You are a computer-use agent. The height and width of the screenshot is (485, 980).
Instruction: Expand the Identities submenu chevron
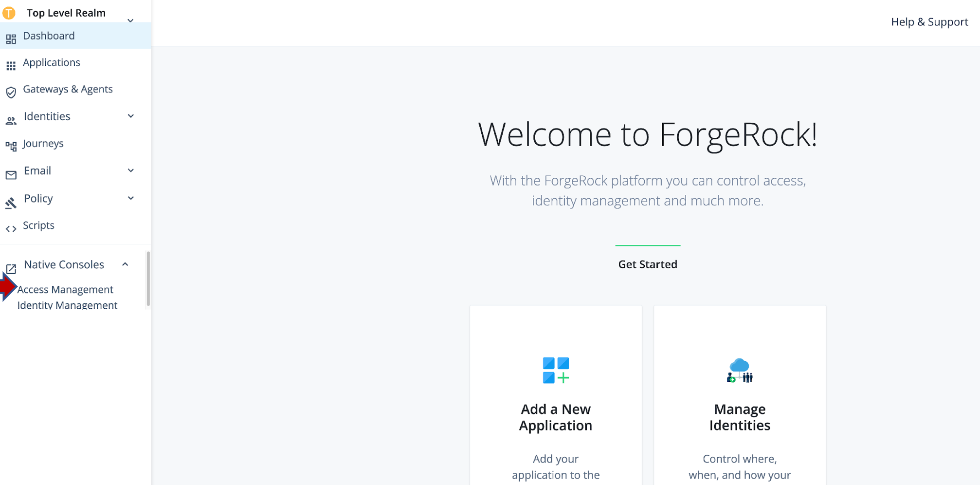[130, 116]
